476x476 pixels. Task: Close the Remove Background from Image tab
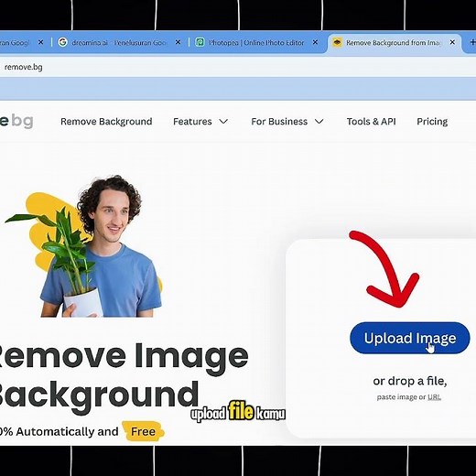pyautogui.click(x=452, y=42)
